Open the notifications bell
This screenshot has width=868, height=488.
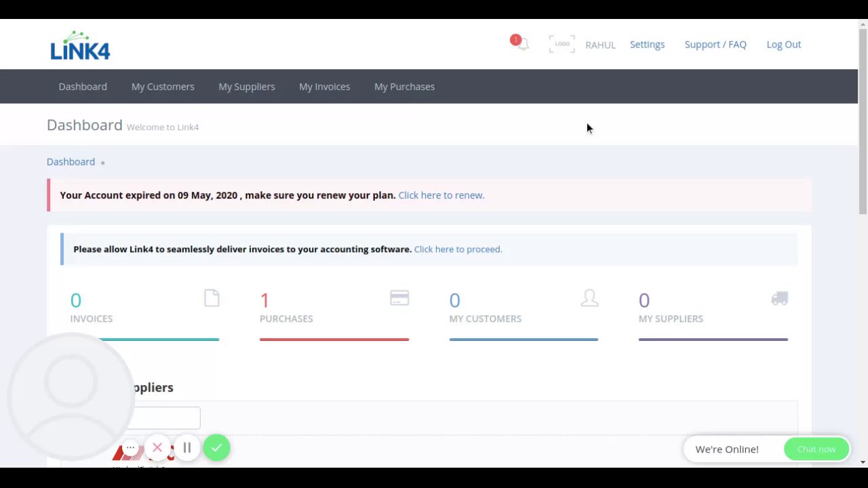[522, 45]
